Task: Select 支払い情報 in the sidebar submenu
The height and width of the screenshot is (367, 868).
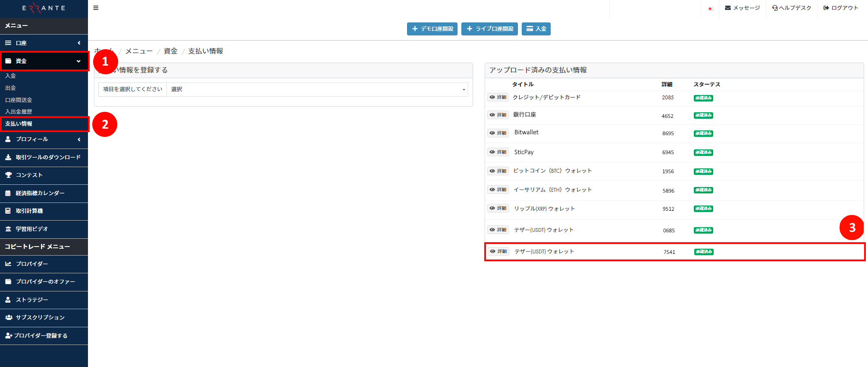Action: [19, 123]
